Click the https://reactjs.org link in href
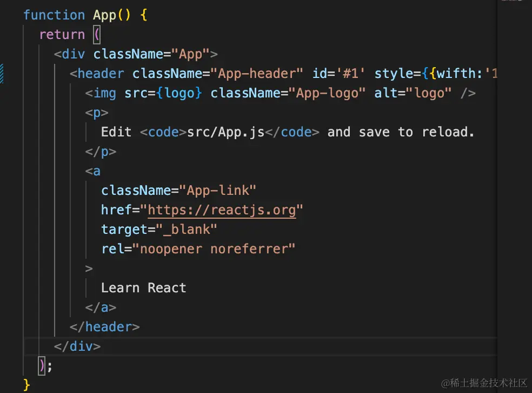Screen dimensions: 532x393 point(222,210)
